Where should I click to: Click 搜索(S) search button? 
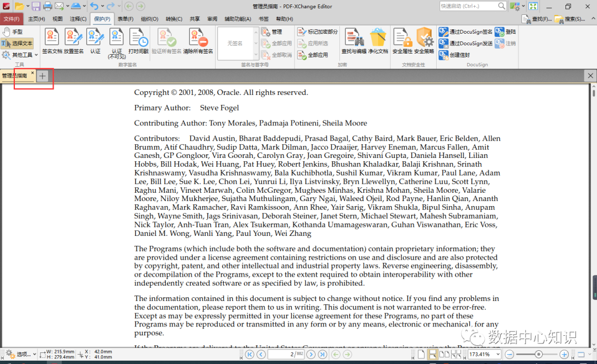click(569, 19)
